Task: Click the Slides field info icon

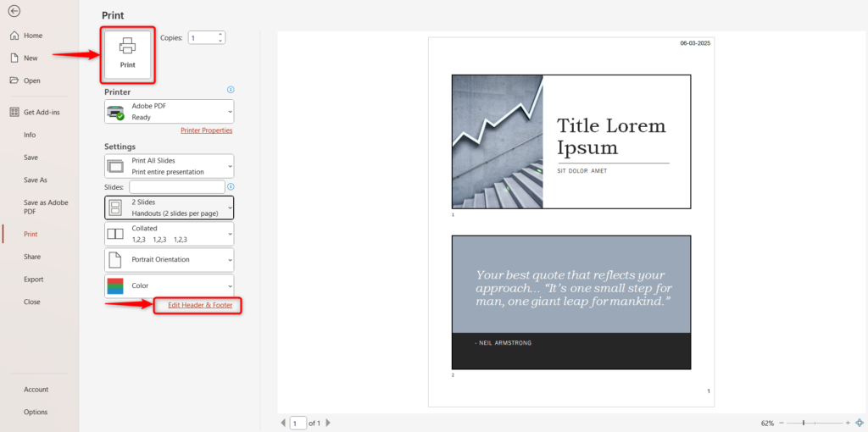Action: coord(231,186)
